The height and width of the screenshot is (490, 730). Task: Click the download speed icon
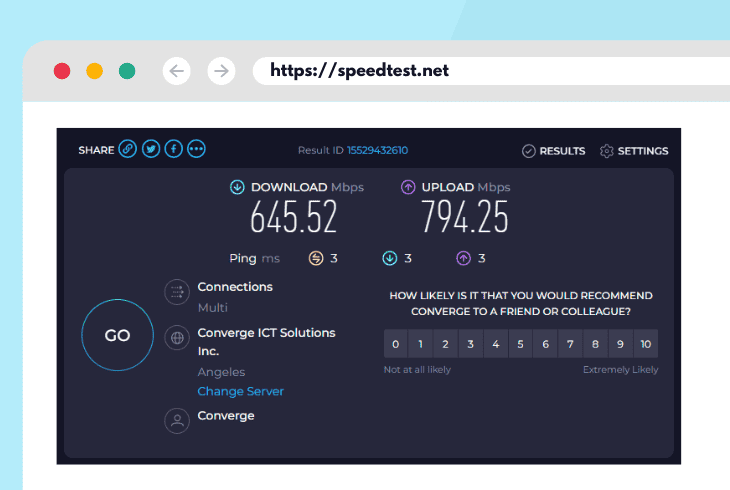237,187
